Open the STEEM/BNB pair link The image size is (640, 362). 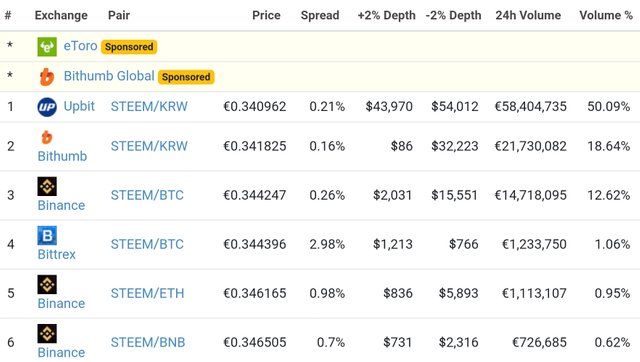(x=148, y=342)
